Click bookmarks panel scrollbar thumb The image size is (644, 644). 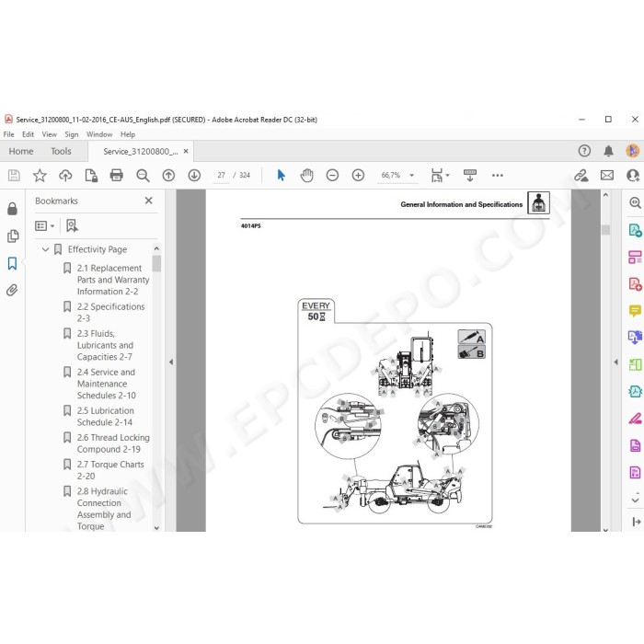coord(156,263)
